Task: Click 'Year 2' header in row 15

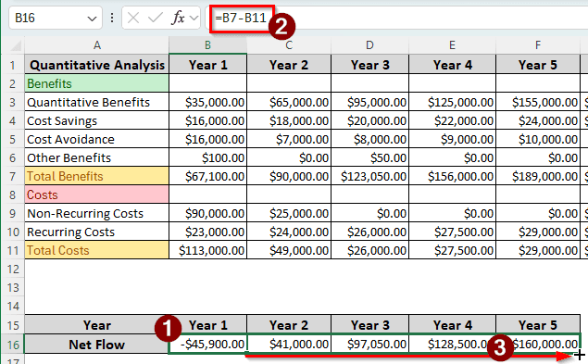Action: pos(289,325)
